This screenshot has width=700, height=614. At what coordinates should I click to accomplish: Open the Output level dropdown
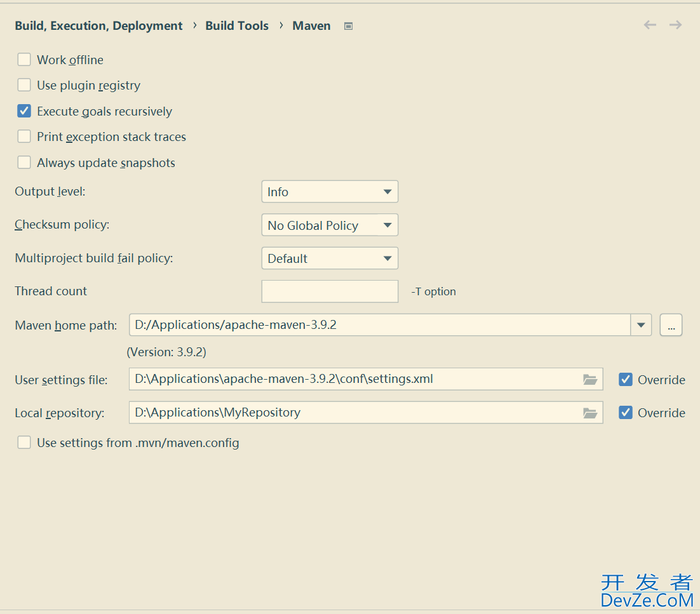pyautogui.click(x=330, y=191)
